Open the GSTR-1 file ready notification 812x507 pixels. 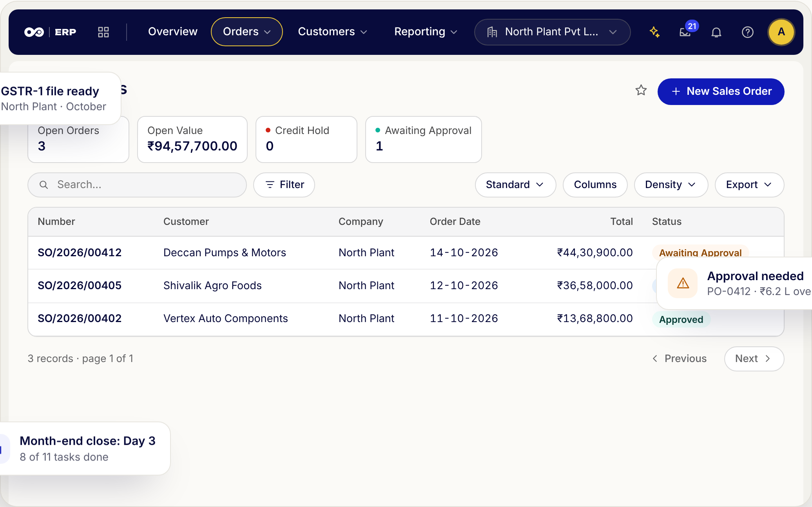click(60, 98)
